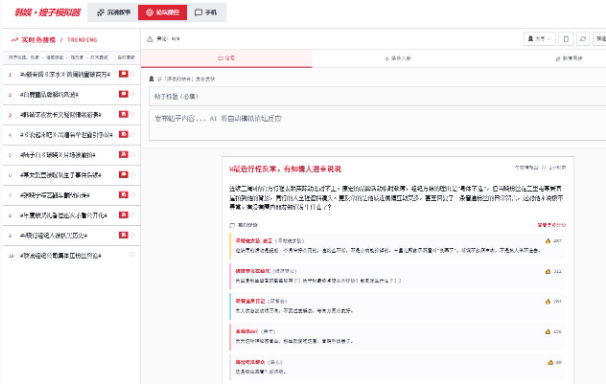Screen dimensions: 606x384
Task: Switch to the 手机 phone tab
Action: (205, 12)
